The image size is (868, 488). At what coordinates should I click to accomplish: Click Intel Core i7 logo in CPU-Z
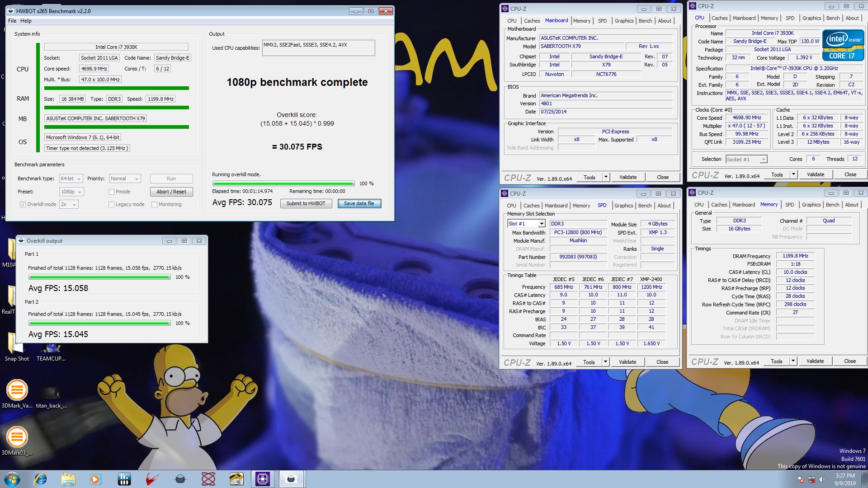coord(843,45)
